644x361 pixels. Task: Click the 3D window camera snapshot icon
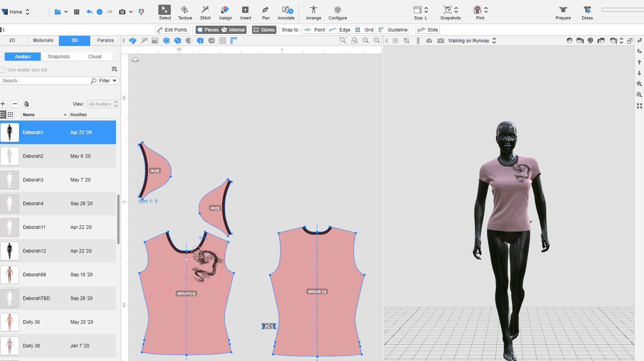pyautogui.click(x=441, y=40)
